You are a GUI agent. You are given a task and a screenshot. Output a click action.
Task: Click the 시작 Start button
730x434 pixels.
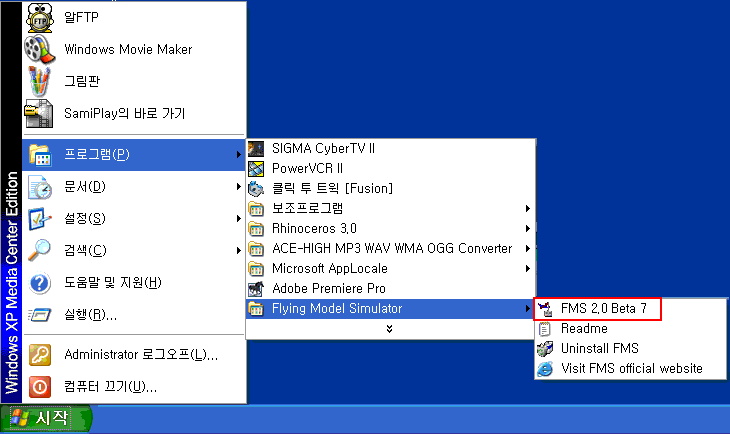(47, 418)
